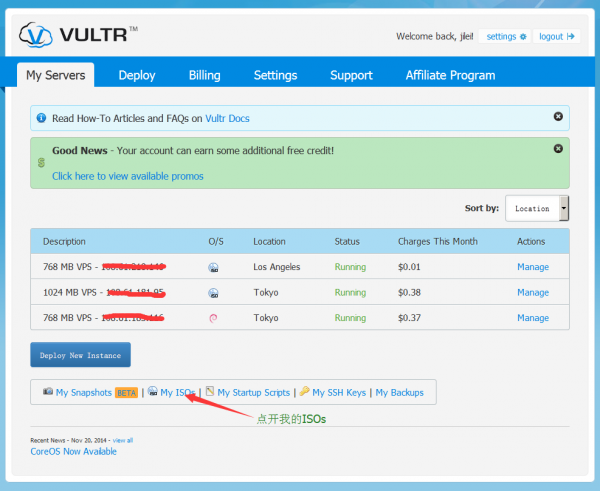Click the Vultr cloud logo

coord(36,35)
